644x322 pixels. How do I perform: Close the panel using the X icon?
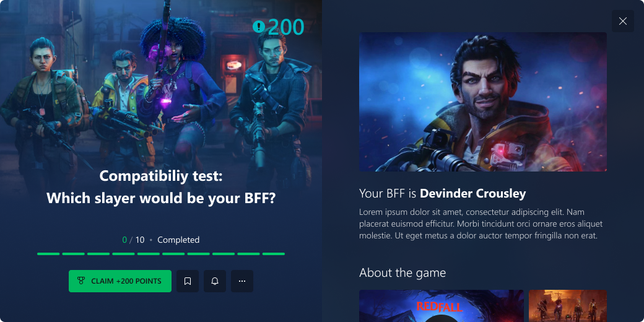[x=623, y=21]
